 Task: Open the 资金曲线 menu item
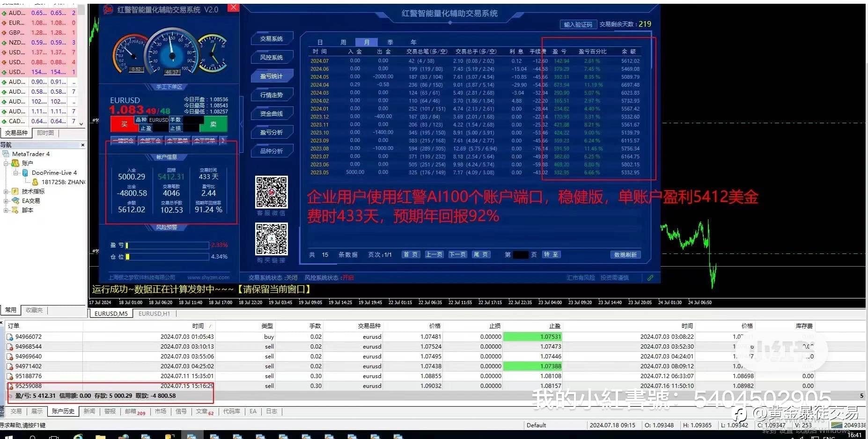click(x=272, y=114)
